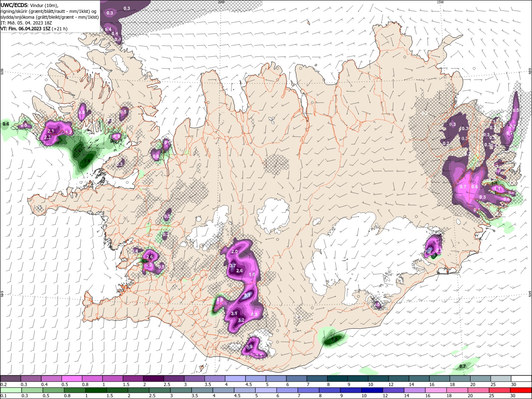This screenshot has height=399, width=532.
Task: Click navy bottom swatch between 10 and 12
Action: (372, 390)
